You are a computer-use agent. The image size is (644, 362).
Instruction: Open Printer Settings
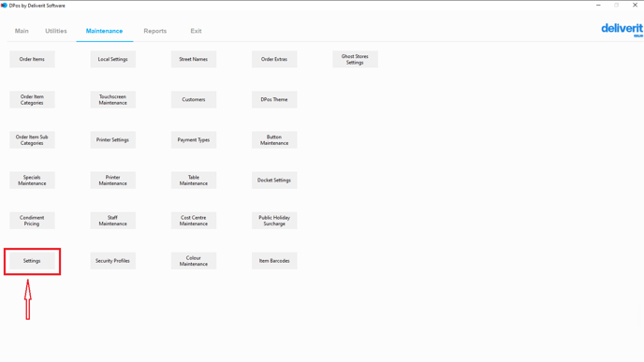[113, 140]
